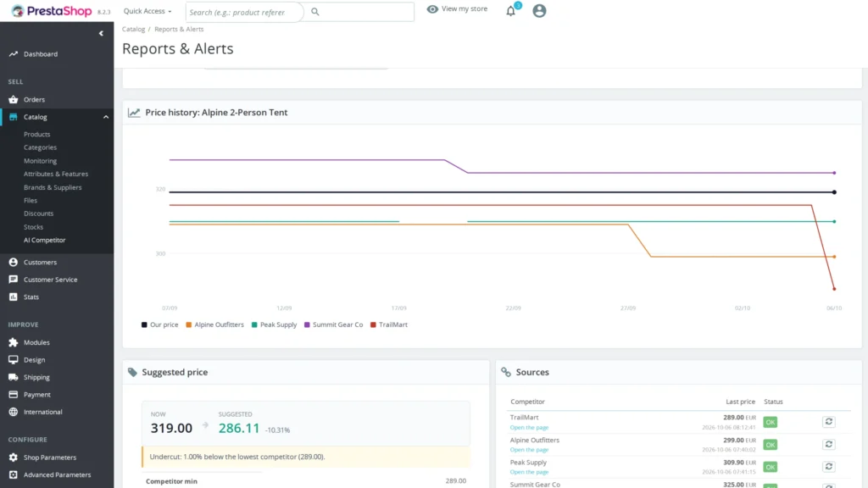Click the search magnifier button
The height and width of the screenshot is (488, 868).
tap(315, 12)
